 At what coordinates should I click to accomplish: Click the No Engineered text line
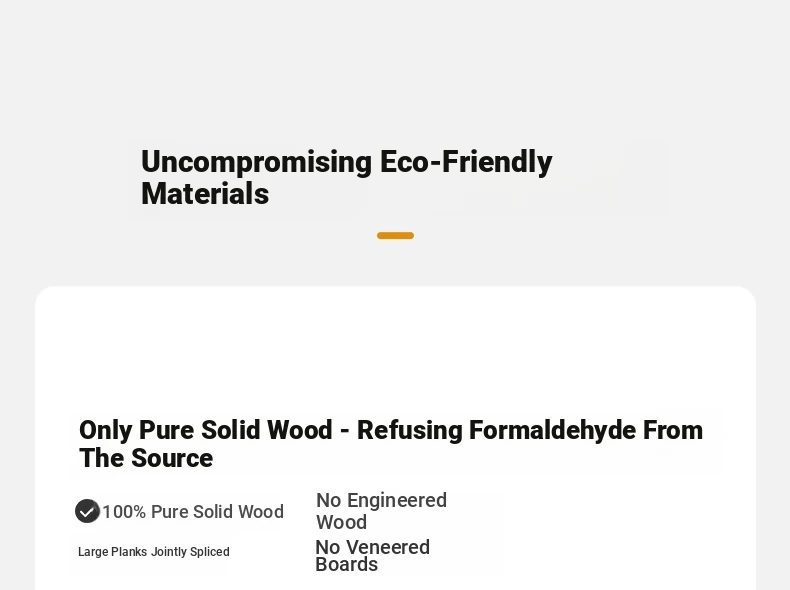(381, 500)
